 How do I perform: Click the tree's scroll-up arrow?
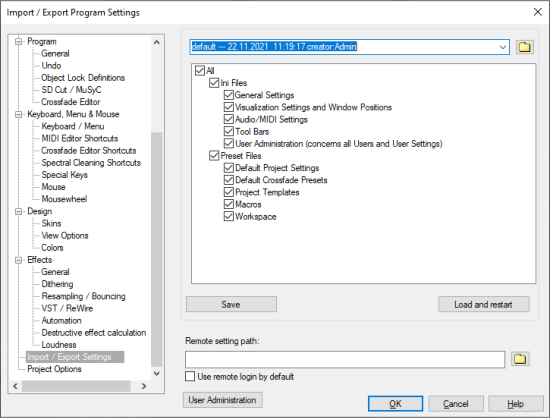[x=156, y=42]
